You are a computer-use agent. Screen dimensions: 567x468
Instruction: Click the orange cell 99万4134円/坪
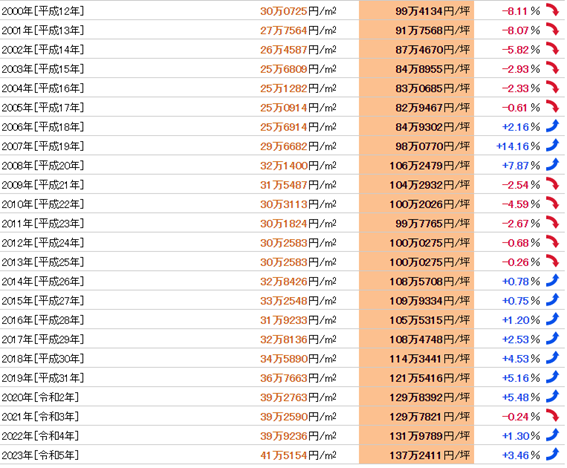point(416,11)
